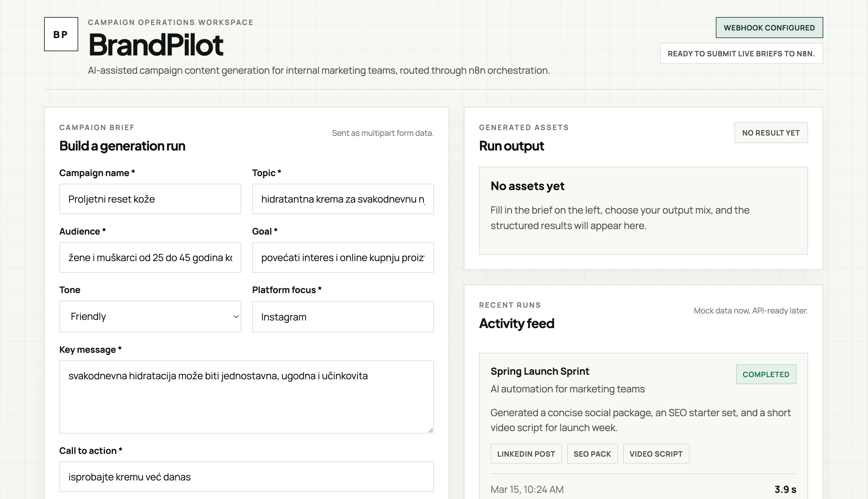Viewport: 868px width, 499px height.
Task: Click the BP workspace logo
Action: pyautogui.click(x=61, y=34)
